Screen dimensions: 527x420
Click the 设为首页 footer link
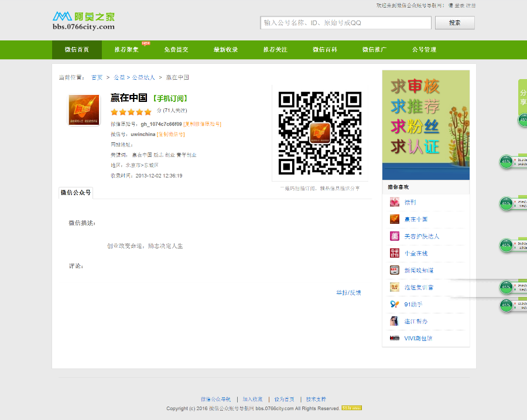pyautogui.click(x=285, y=399)
